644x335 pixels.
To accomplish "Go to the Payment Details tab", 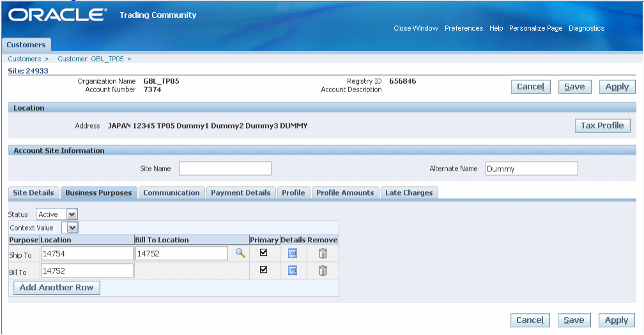I will (x=241, y=193).
